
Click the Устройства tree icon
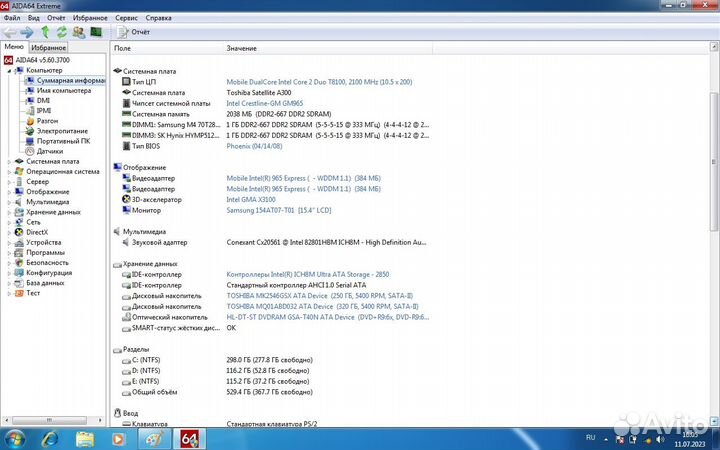(19, 242)
